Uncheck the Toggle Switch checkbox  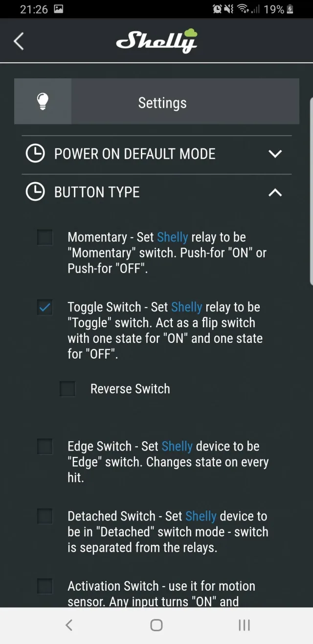coord(45,308)
